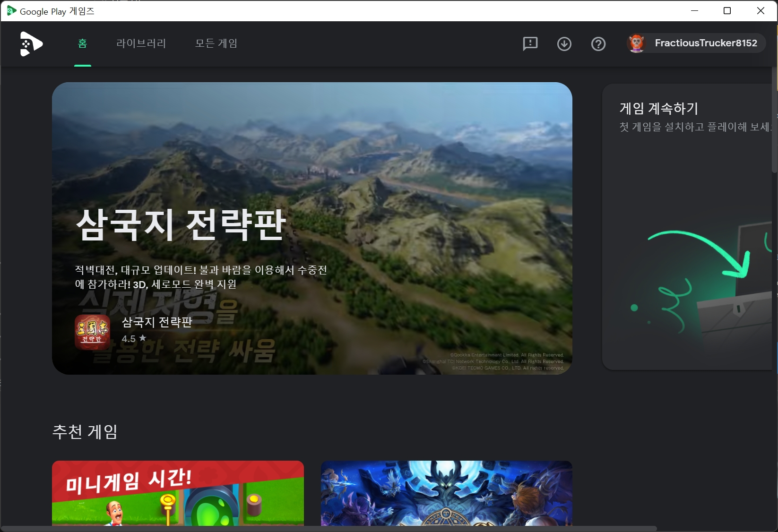Click the star icon next to the 4.5 rating
Screen dimensions: 778x532
[x=143, y=338]
